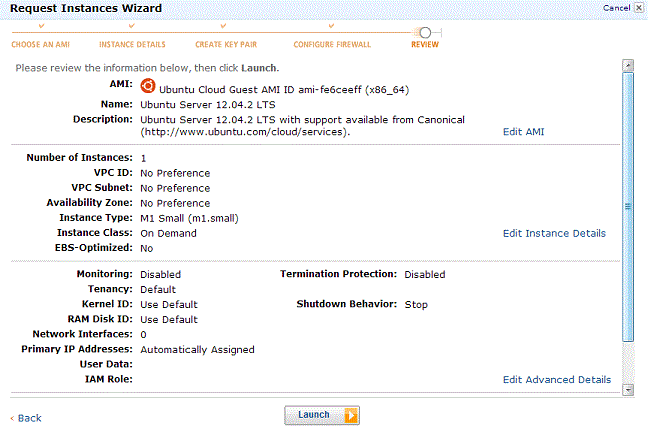Go to the Create Key Pair step
Image resolution: width=648 pixels, height=438 pixels.
pos(226,45)
